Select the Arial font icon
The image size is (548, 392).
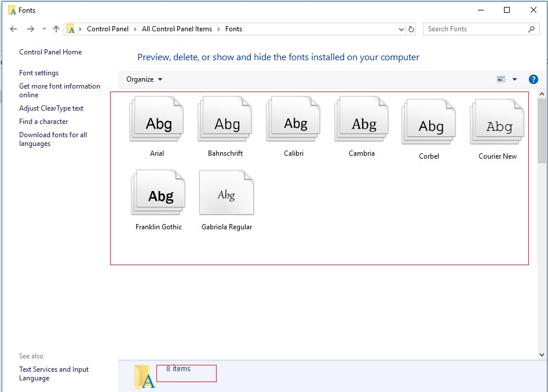click(157, 121)
